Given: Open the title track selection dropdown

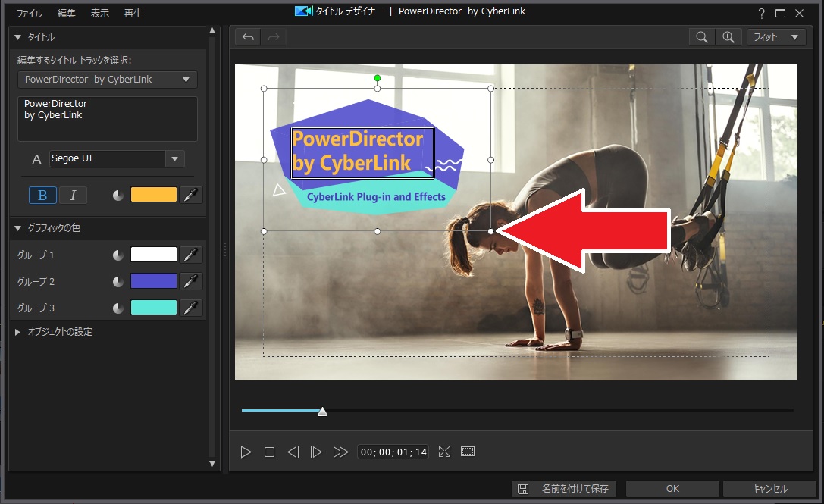Looking at the screenshot, I should 107,80.
